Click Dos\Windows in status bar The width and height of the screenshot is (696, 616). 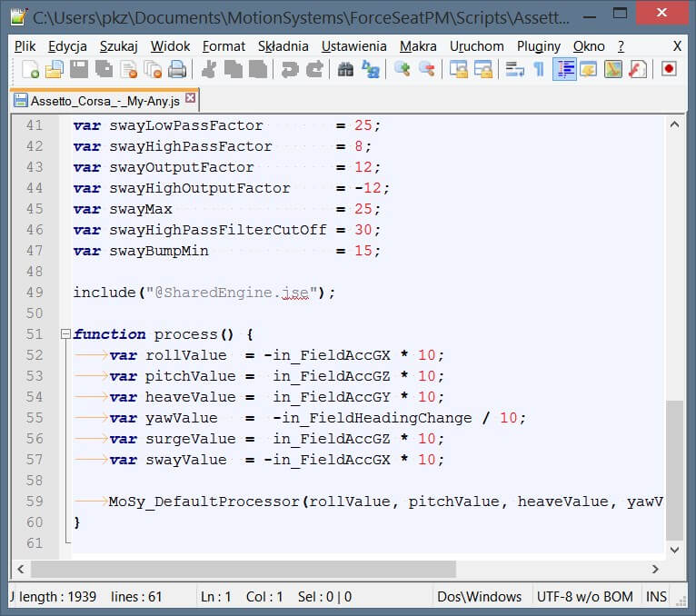tap(480, 597)
